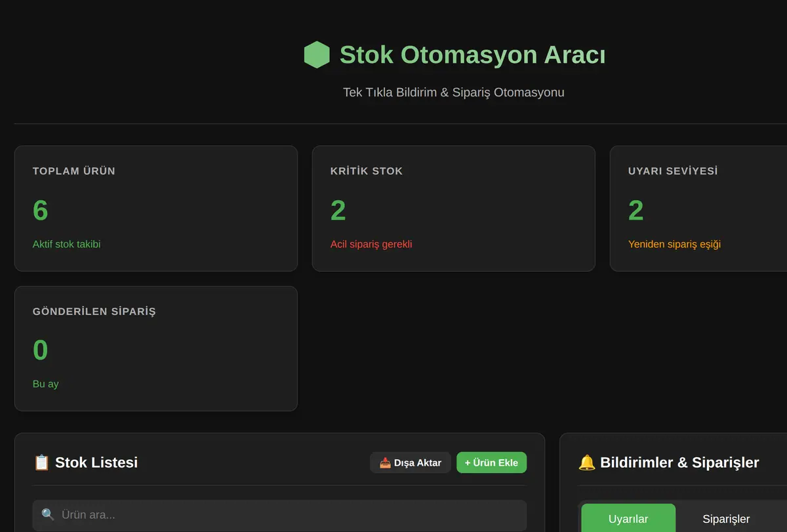The image size is (787, 532).
Task: Switch to the Uyarılar tab
Action: click(x=628, y=519)
